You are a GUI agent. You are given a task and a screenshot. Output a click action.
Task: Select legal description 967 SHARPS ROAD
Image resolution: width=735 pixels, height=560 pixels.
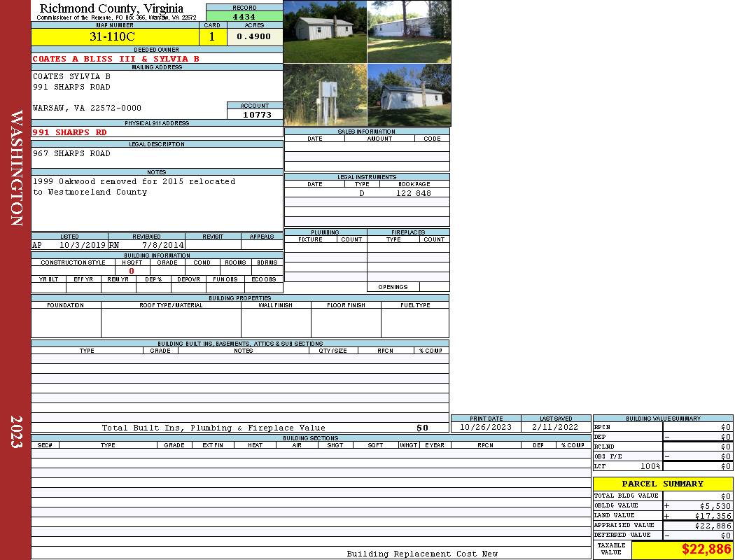click(71, 154)
